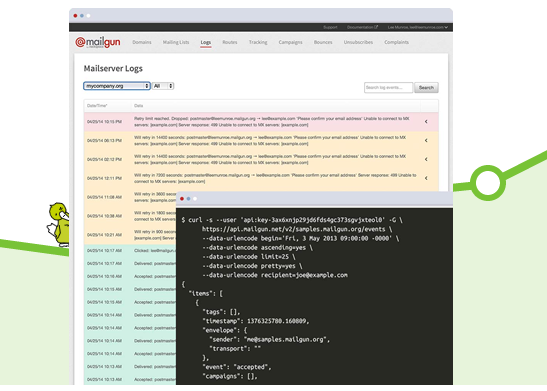Click the api.mailgun.net URL line in terminal
This screenshot has width=547, height=391.
(x=297, y=229)
